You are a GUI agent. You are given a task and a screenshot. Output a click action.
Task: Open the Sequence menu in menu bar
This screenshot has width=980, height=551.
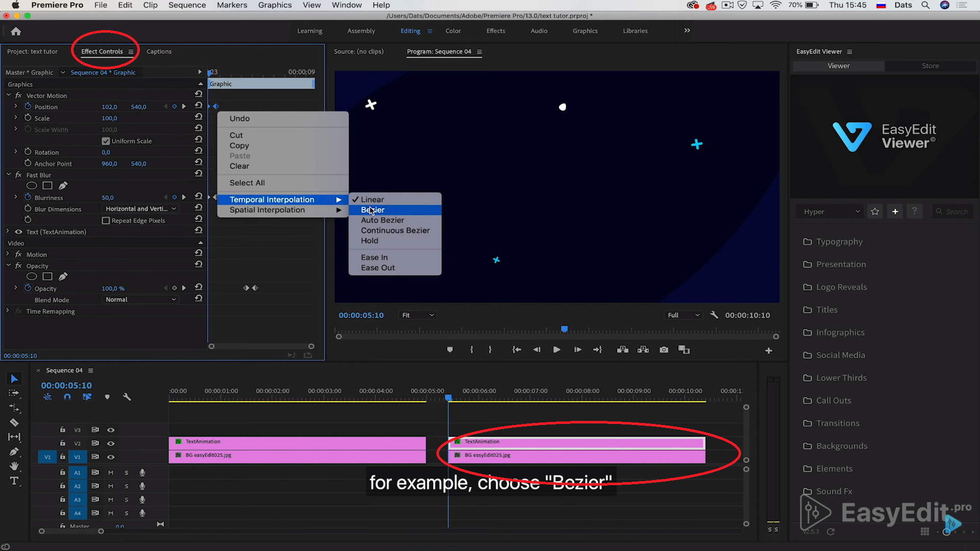coord(187,5)
